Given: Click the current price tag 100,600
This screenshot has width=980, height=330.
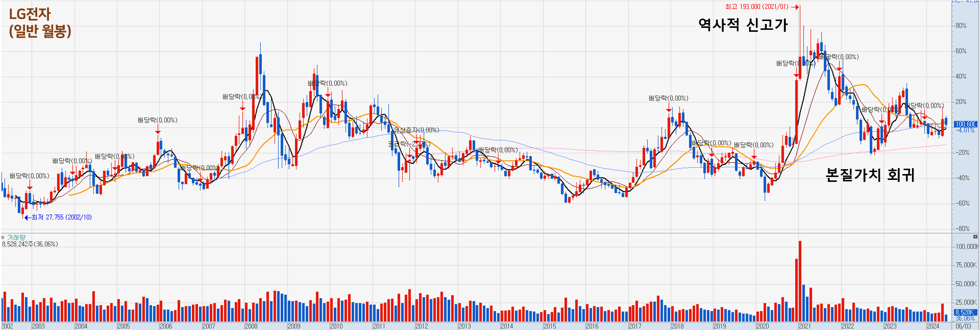Looking at the screenshot, I should 965,124.
